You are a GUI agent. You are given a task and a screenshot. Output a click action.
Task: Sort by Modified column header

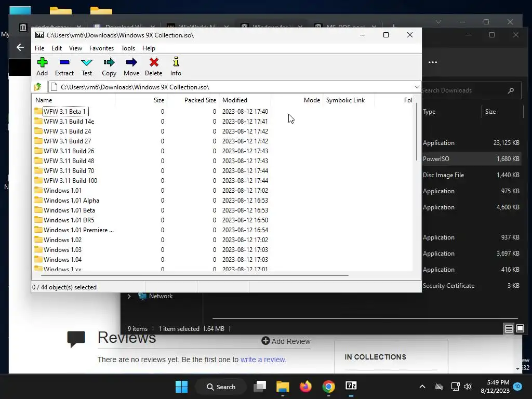(245, 100)
